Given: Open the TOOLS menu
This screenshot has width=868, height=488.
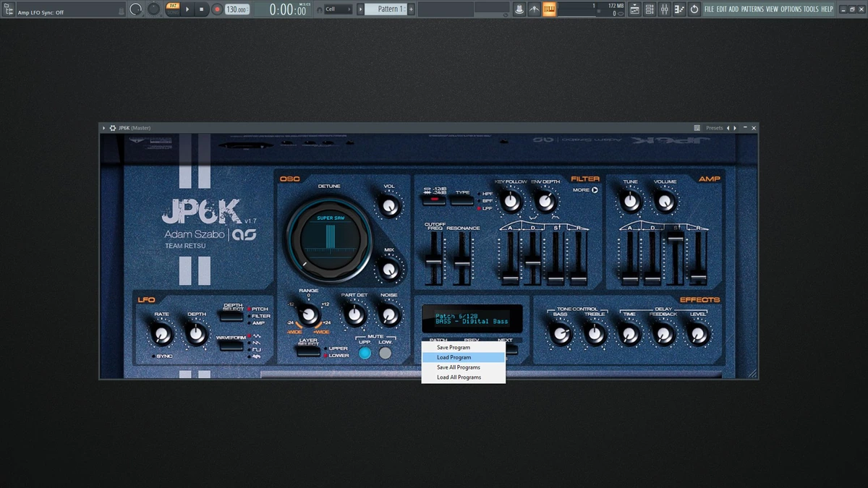Looking at the screenshot, I should click(811, 9).
